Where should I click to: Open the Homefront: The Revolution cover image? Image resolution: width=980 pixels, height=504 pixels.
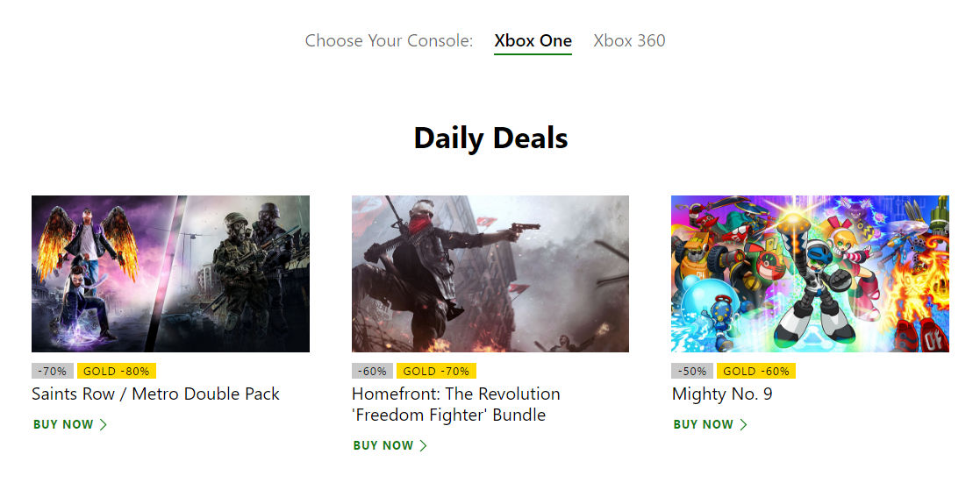pyautogui.click(x=490, y=273)
